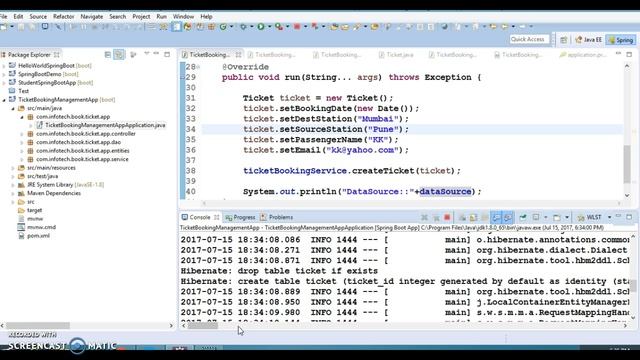Switch to the Problems tab
This screenshot has width=640, height=360.
(277, 217)
